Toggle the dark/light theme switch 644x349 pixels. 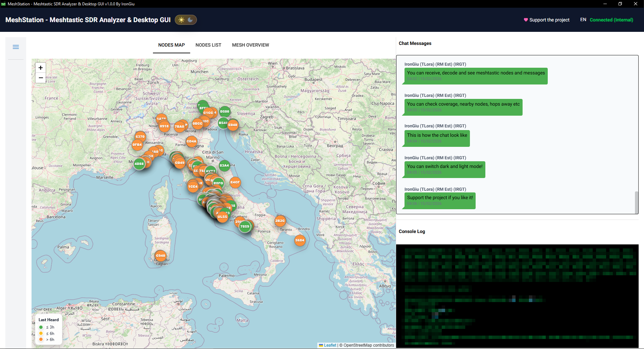pyautogui.click(x=186, y=20)
